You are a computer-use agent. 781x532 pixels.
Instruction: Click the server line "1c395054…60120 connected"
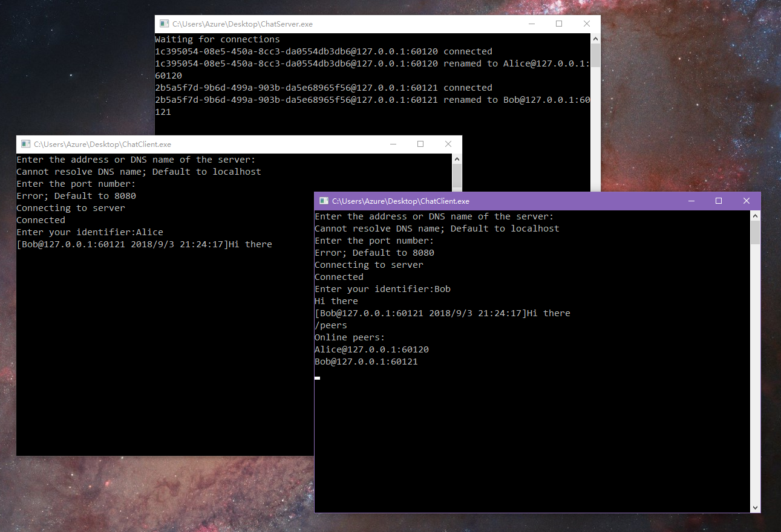point(324,51)
